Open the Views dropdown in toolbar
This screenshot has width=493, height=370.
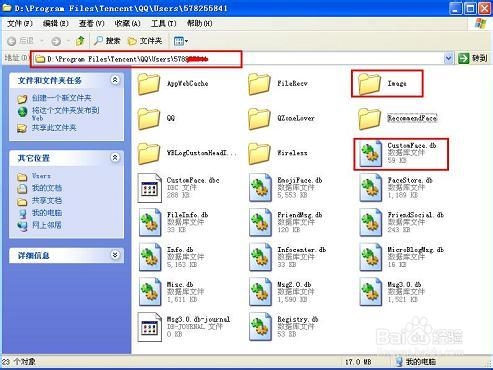pos(181,41)
